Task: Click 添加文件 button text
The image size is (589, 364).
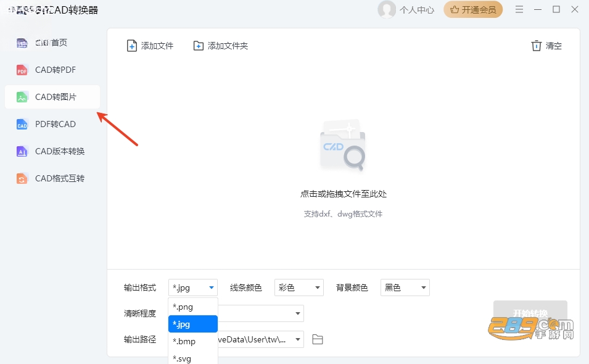Action: [x=157, y=46]
